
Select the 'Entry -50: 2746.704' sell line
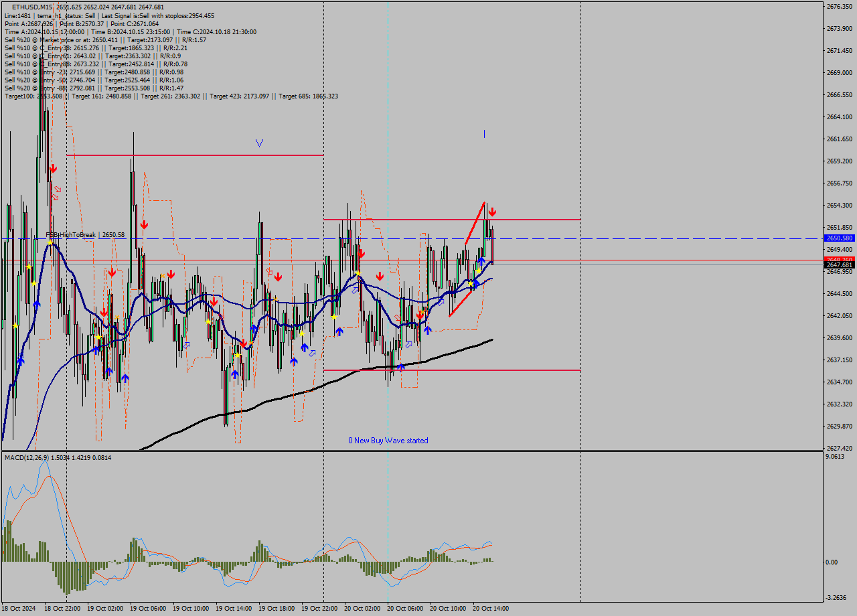pos(94,80)
